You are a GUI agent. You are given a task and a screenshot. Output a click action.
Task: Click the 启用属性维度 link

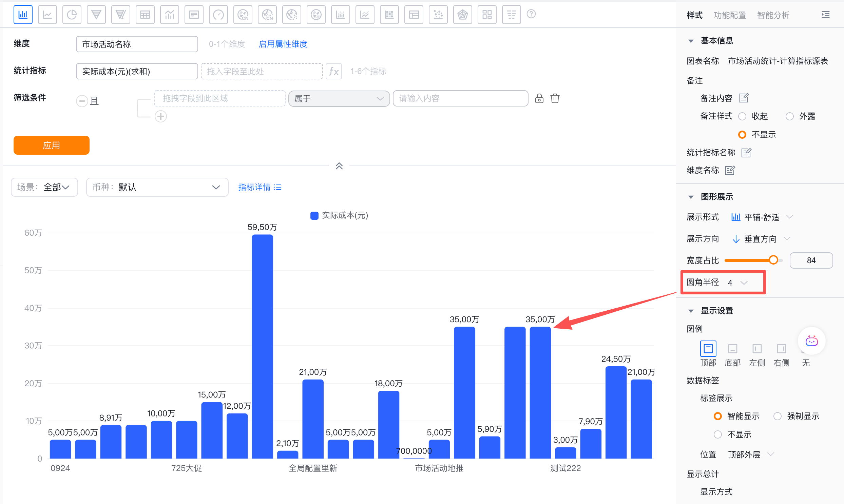(283, 44)
